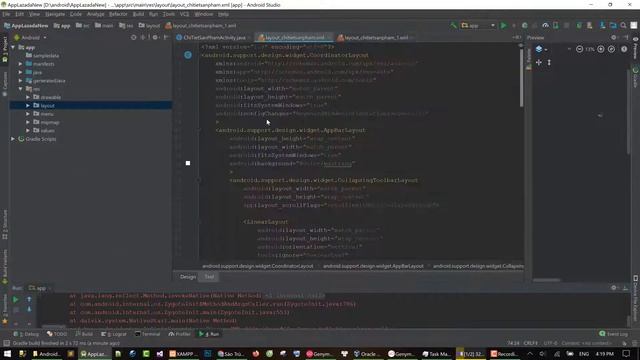Expand the drawable folder
Image resolution: width=640 pixels, height=360 pixels.
[x=28, y=97]
